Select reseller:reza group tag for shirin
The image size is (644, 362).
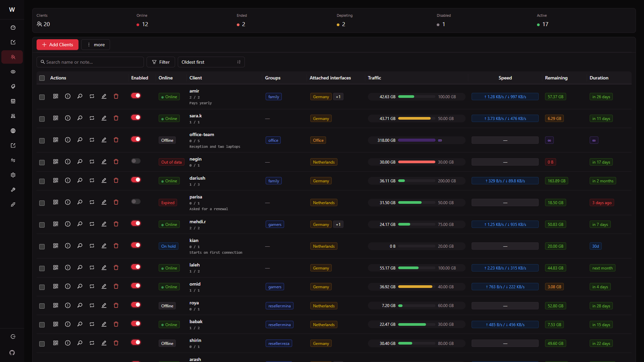click(x=279, y=344)
